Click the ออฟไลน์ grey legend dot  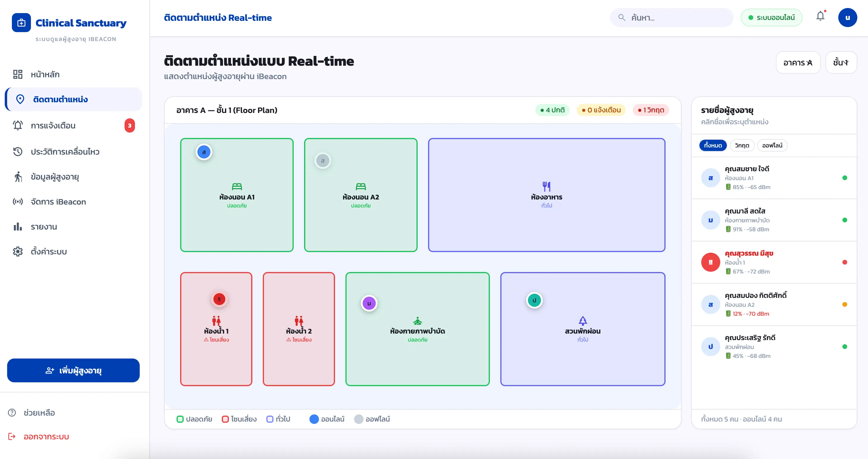[x=359, y=419]
